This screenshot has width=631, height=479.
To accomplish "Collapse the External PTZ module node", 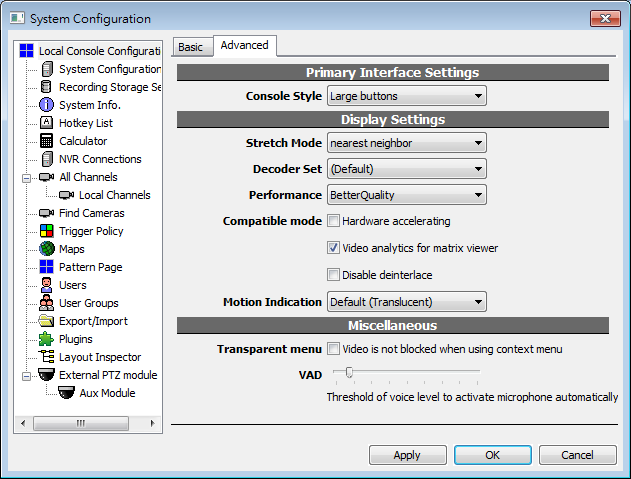I will (x=27, y=376).
